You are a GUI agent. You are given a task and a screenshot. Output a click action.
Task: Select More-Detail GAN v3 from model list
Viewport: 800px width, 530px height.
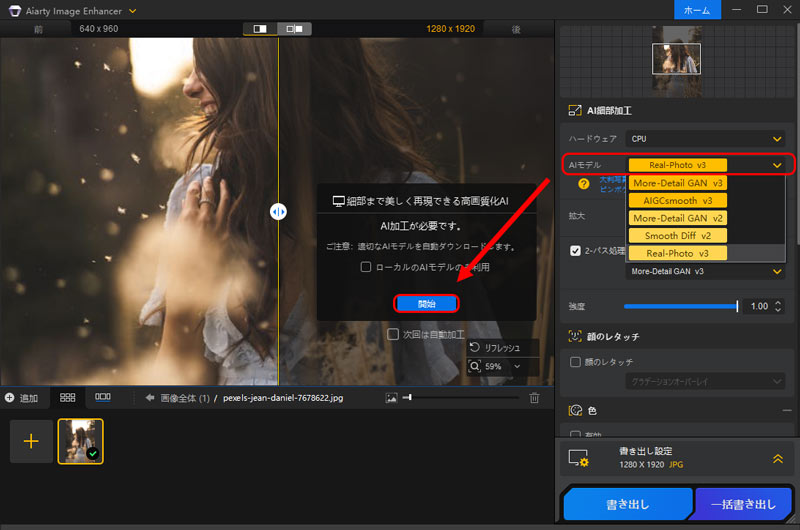(x=678, y=183)
